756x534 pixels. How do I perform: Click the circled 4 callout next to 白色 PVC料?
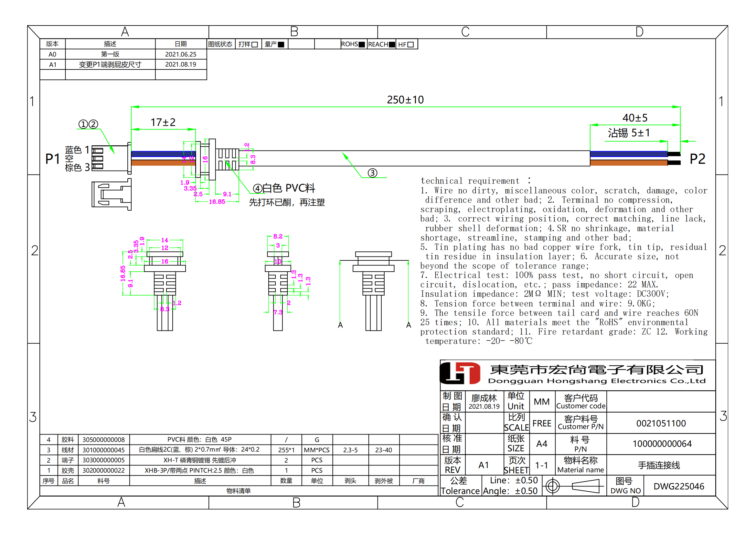point(258,189)
